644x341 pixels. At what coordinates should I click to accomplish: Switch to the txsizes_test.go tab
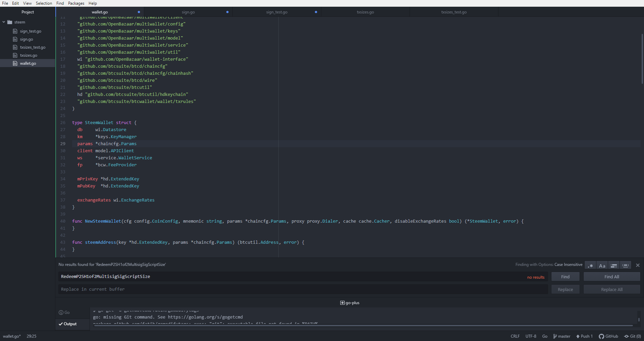tap(454, 12)
